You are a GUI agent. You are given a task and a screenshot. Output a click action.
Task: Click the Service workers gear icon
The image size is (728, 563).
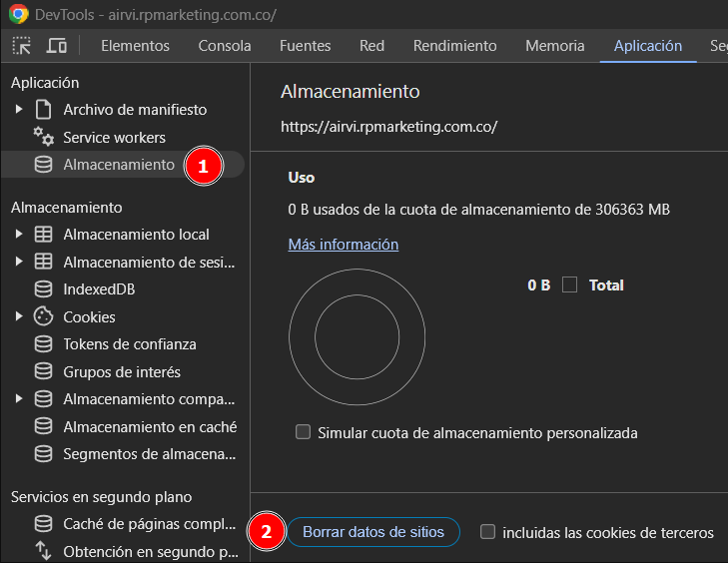(x=43, y=137)
